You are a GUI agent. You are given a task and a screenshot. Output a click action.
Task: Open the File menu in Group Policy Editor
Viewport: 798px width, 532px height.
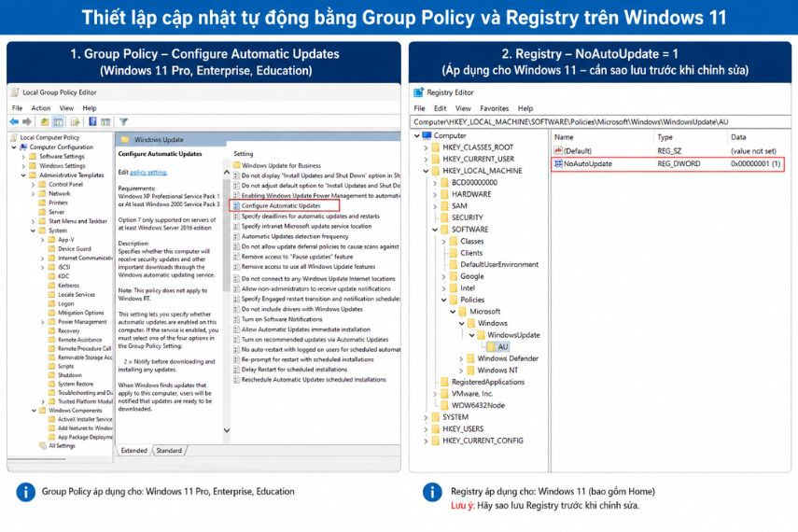(18, 108)
